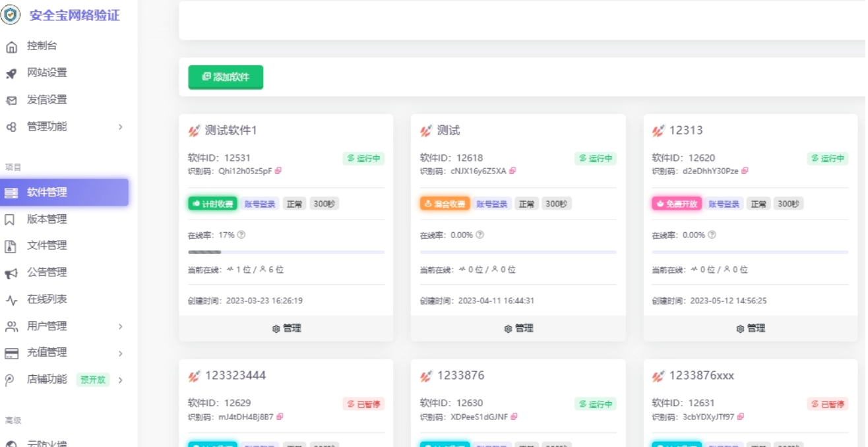The width and height of the screenshot is (868, 447).
Task: Copy identifier code cNJX16y6Z5XA
Action: (512, 171)
